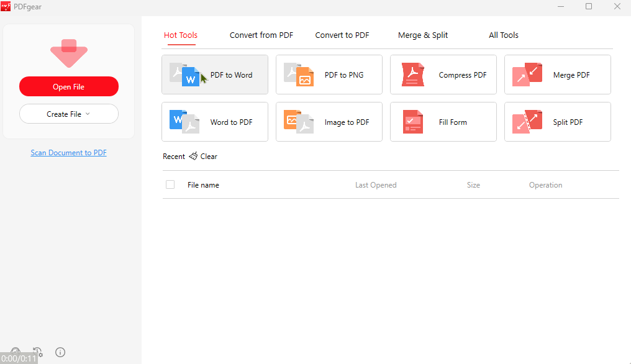Open the Merge PDF tool
Viewport: 631px width, 364px height.
click(557, 75)
